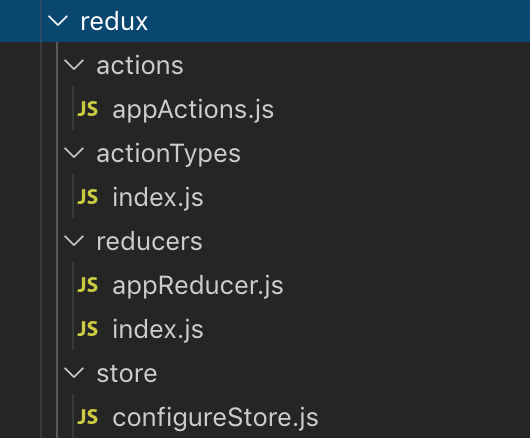Open index.js inside reducers

click(158, 330)
